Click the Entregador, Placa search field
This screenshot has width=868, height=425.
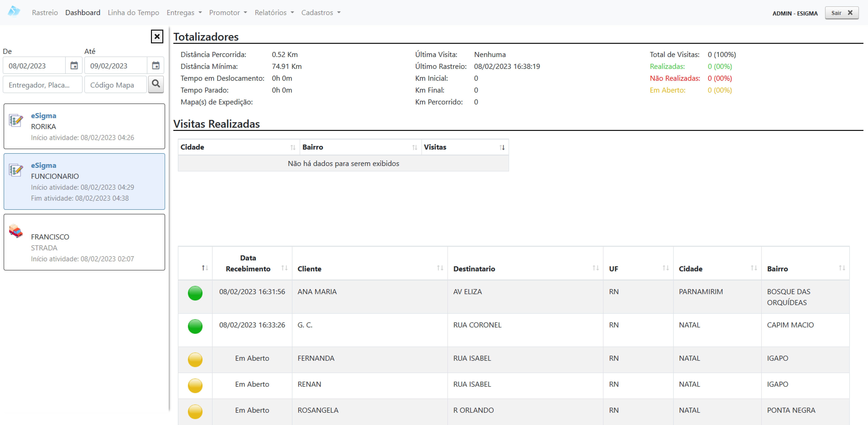42,85
